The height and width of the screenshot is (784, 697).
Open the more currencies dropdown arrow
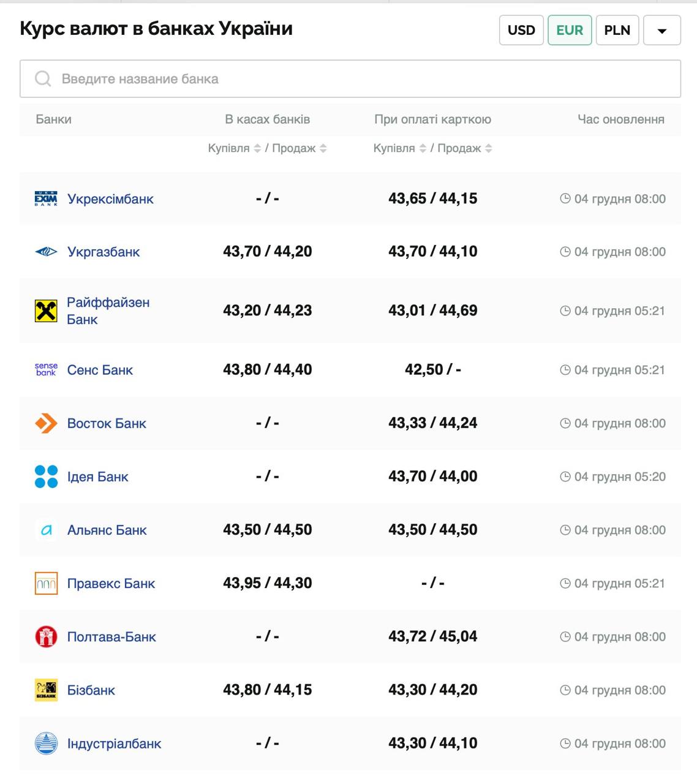click(x=661, y=31)
